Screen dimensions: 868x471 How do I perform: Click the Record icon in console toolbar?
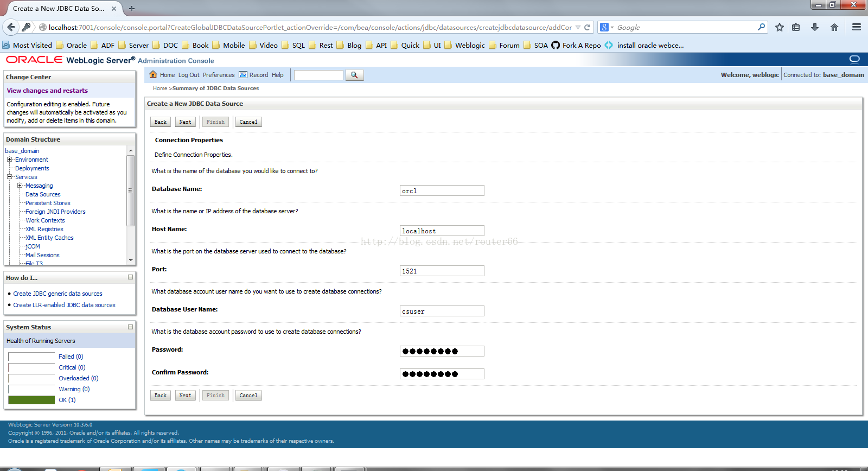[243, 75]
